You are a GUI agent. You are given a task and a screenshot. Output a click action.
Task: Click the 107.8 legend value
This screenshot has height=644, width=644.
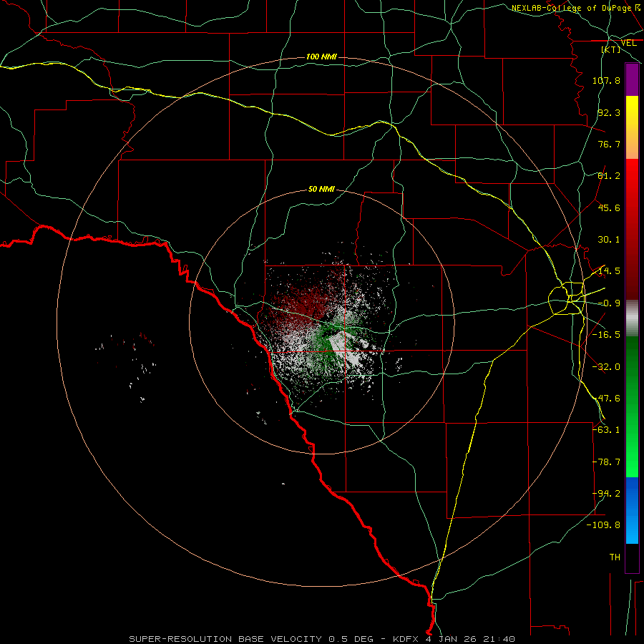(x=606, y=80)
